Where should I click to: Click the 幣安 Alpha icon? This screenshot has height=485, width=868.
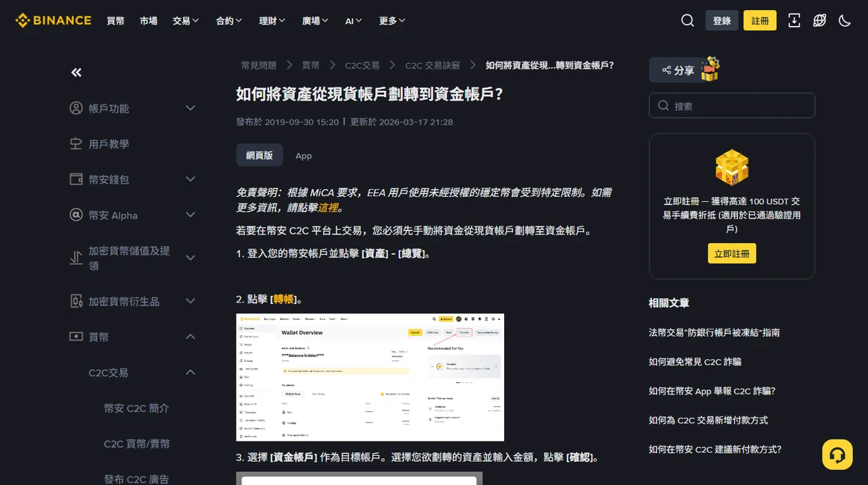(x=76, y=215)
